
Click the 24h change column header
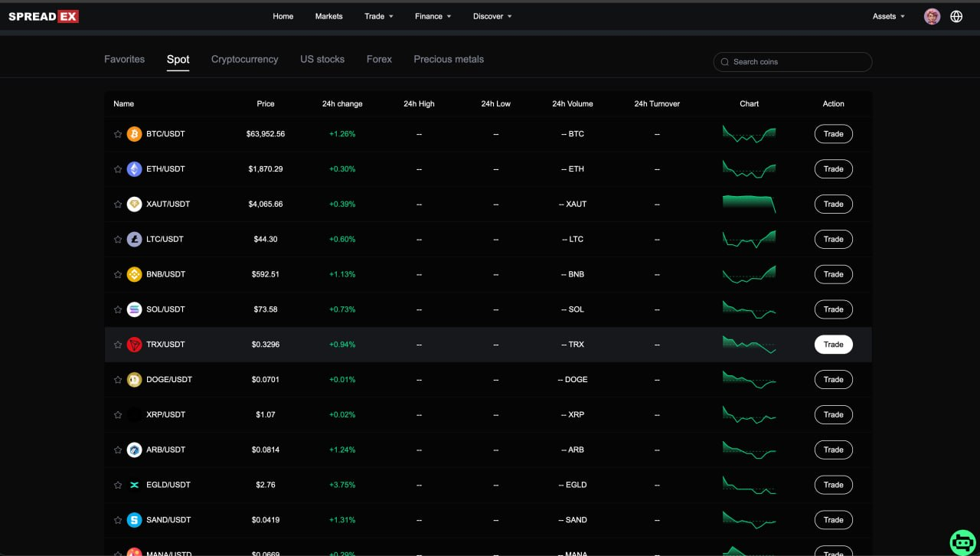342,104
